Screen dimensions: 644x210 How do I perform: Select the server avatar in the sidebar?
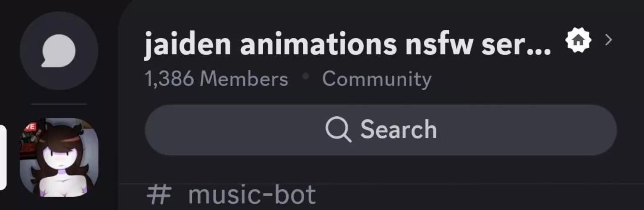pyautogui.click(x=59, y=157)
